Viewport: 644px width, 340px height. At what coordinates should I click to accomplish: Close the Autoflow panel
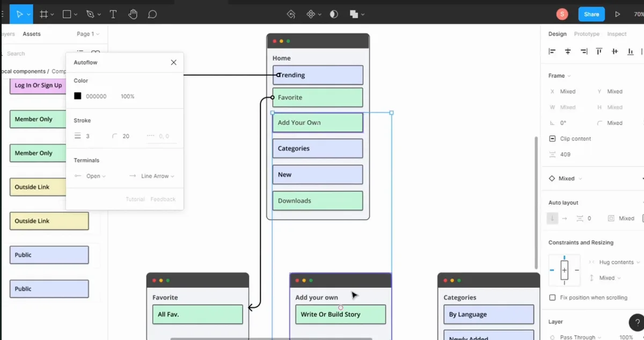point(173,62)
